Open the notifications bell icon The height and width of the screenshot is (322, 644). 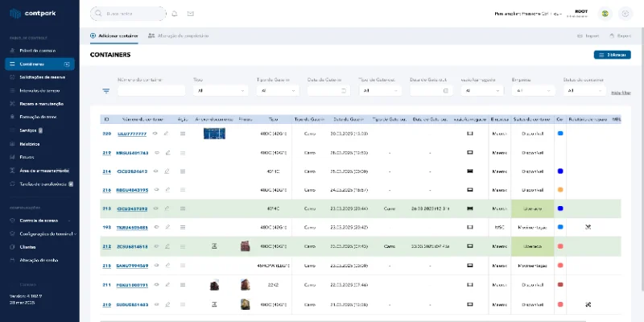(x=175, y=14)
